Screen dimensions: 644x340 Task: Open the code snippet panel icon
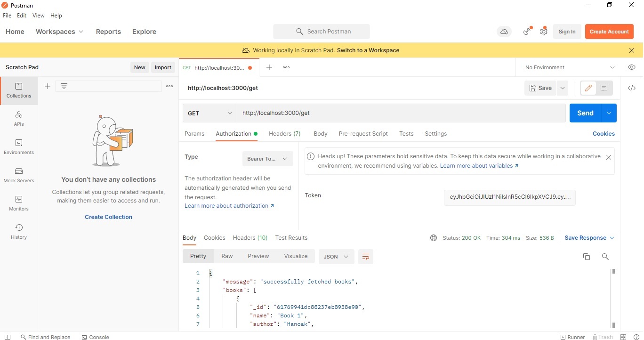[632, 88]
